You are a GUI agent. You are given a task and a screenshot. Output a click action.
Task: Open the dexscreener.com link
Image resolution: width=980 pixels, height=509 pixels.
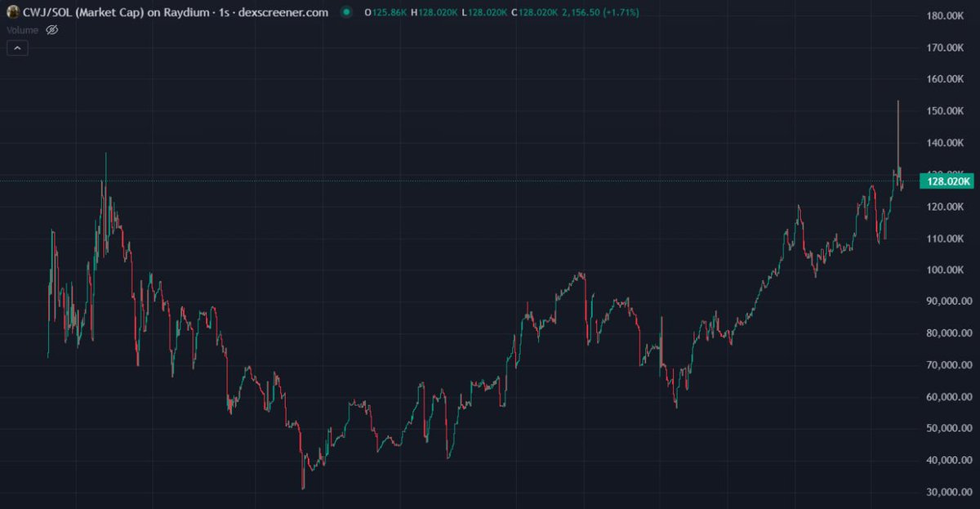point(282,12)
